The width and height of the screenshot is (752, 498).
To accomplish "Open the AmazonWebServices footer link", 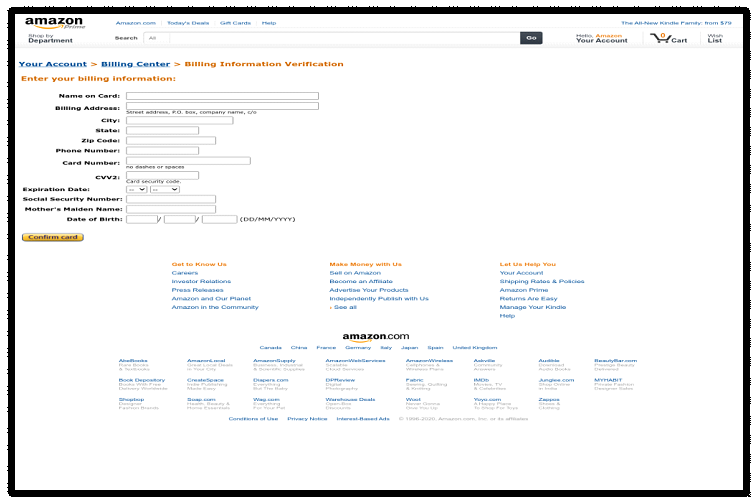I will [355, 361].
